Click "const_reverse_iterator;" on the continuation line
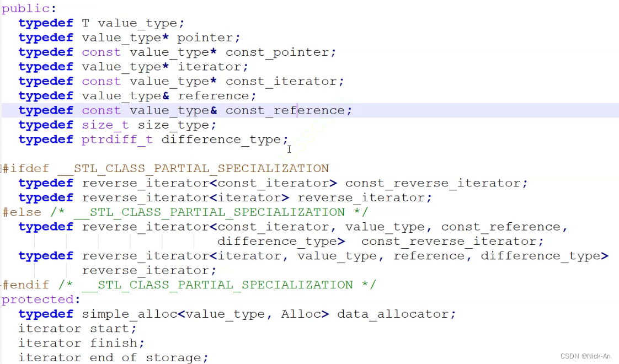This screenshot has height=364, width=619. click(452, 242)
